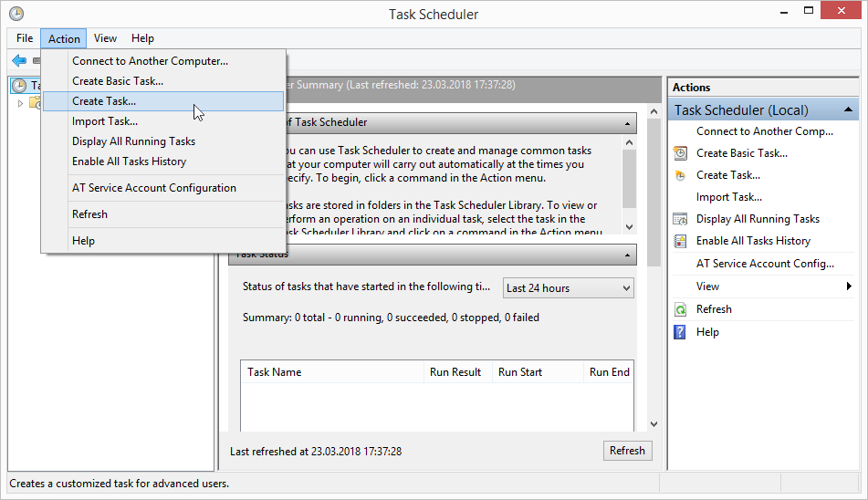Expand the Task Scheduler Library tree node
Viewport: 868px width, 500px height.
point(20,103)
